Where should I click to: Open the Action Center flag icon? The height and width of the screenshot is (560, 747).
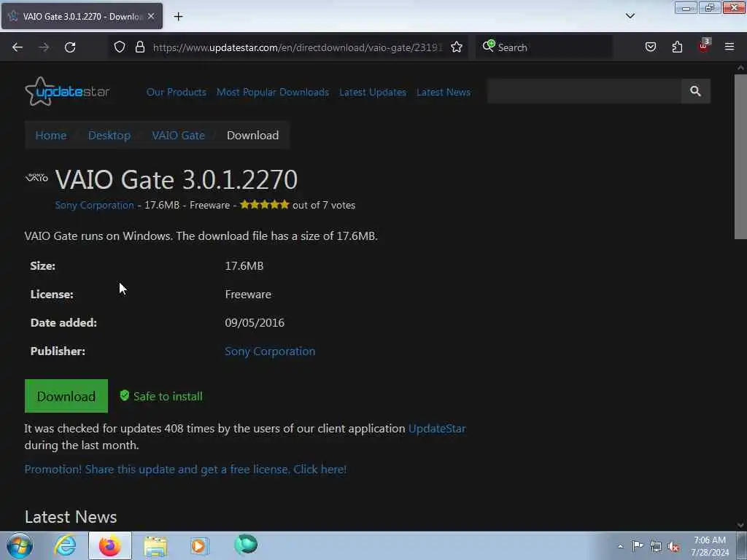[638, 545]
